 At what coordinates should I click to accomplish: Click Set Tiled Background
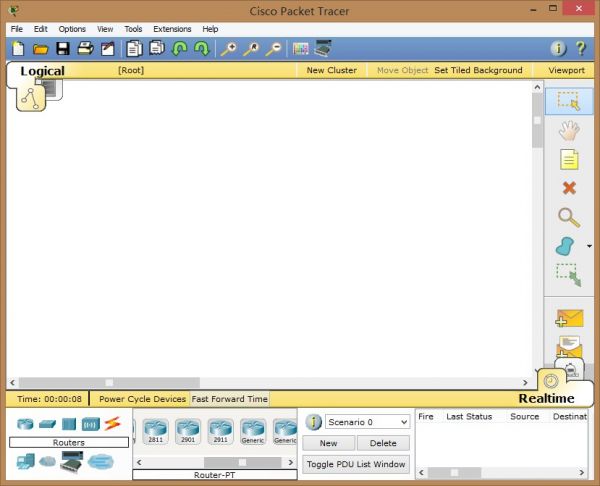point(478,70)
